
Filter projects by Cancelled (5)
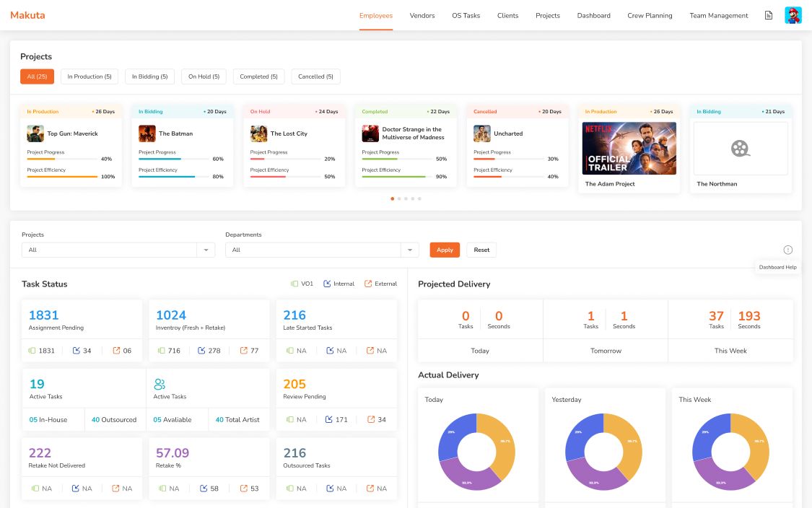(x=316, y=76)
